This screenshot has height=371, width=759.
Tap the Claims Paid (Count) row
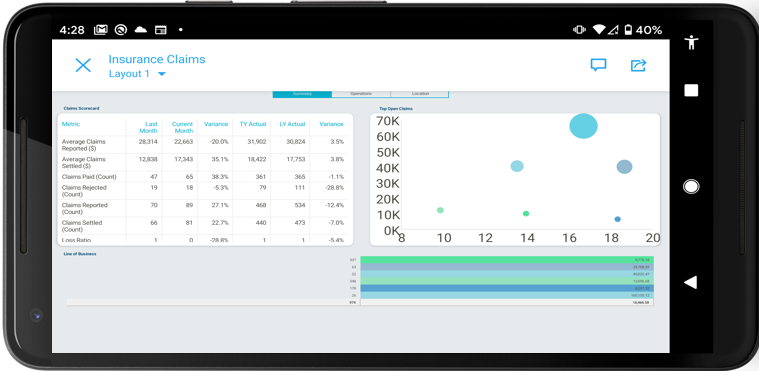click(x=203, y=177)
